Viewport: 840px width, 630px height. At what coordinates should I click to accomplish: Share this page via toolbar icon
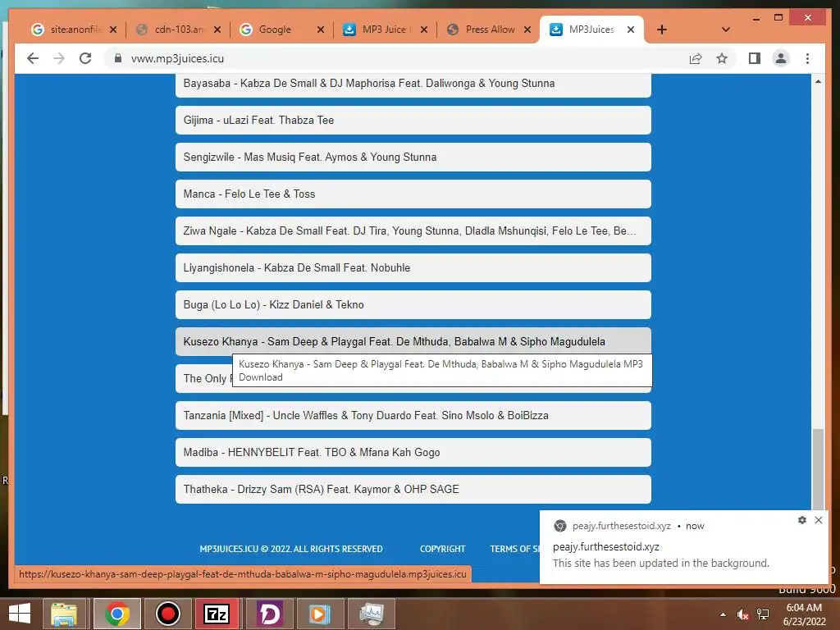pyautogui.click(x=696, y=58)
